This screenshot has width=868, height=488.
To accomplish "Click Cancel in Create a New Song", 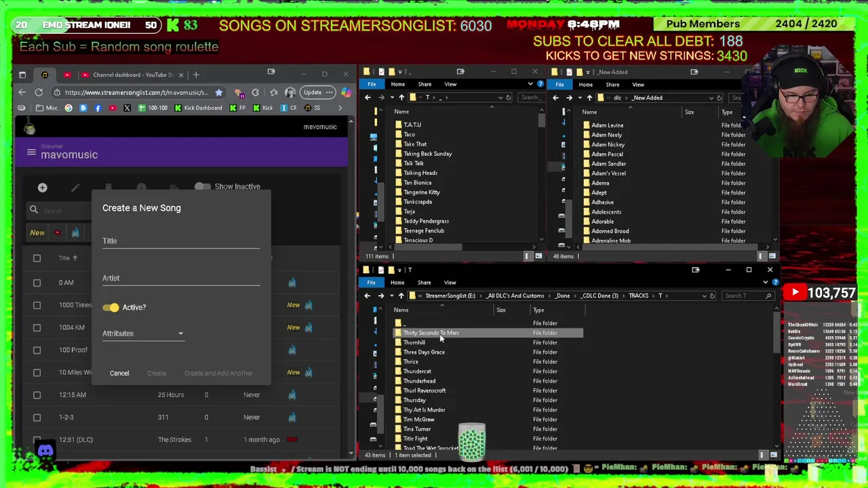I will [119, 373].
